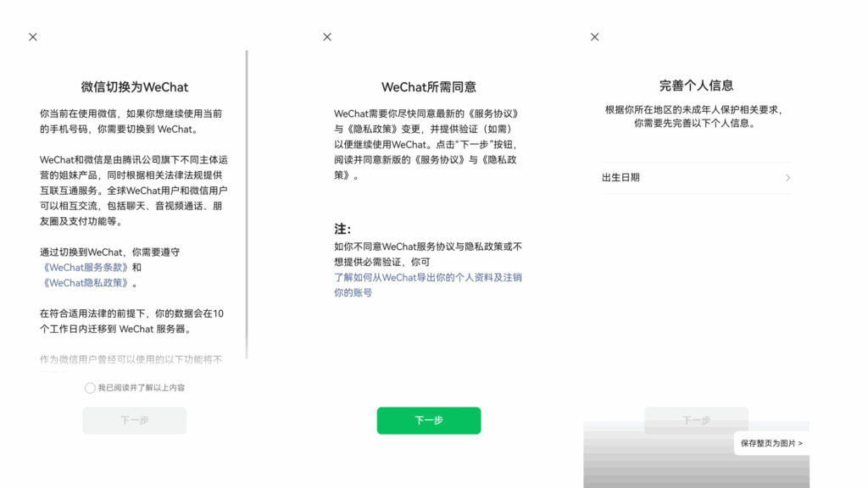
Task: Click disabled 下一步 under 完善个人信息
Action: (x=696, y=420)
